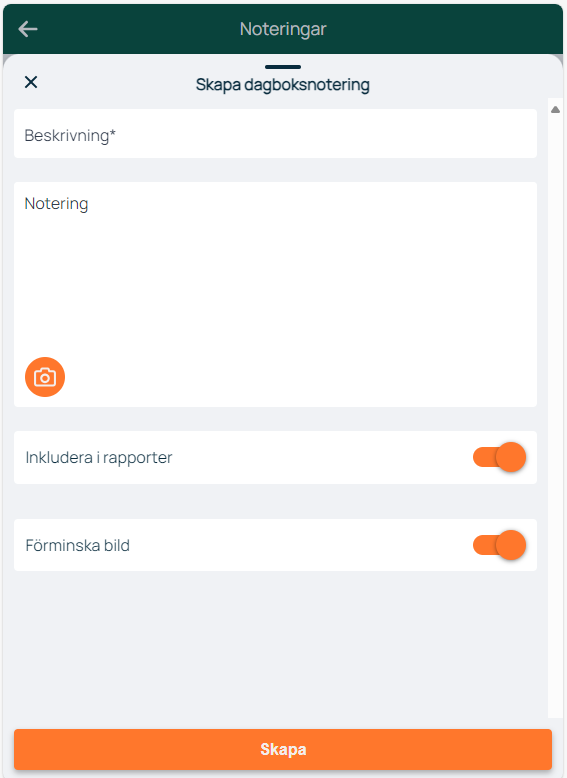
Task: Close the Skapa dagboksnotering sheet
Action: click(x=31, y=82)
